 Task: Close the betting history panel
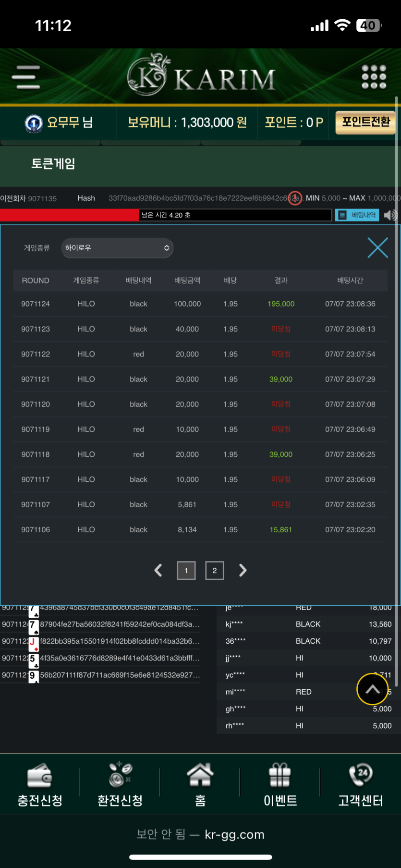[x=377, y=248]
